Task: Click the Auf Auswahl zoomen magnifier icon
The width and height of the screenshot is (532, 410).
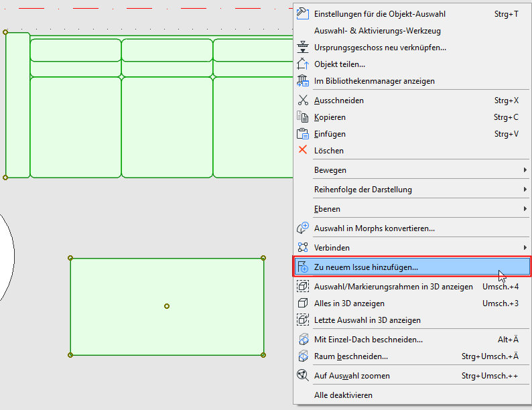Action: [x=303, y=375]
